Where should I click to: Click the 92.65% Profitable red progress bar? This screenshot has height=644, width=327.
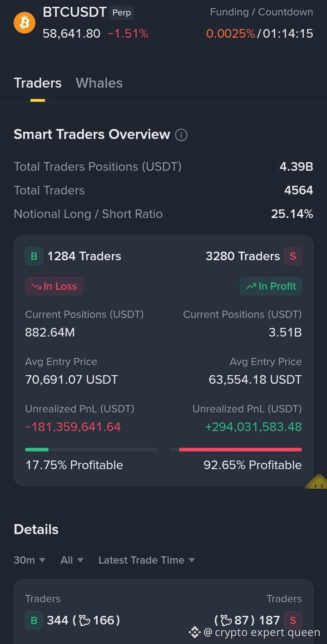coord(235,450)
